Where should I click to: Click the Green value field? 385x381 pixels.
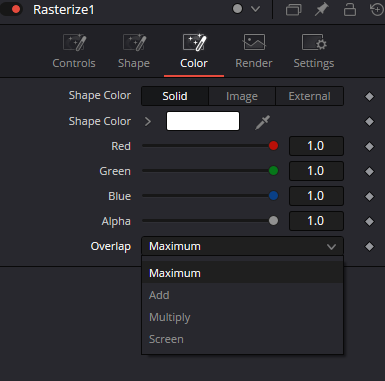[316, 171]
